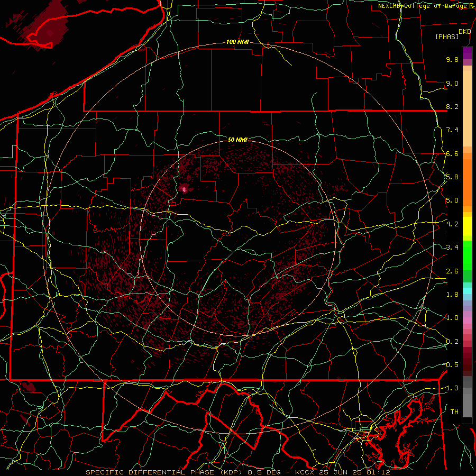Image resolution: width=476 pixels, height=476 pixels.
Task: Click the 25 JUN 25 01:12 timestamp
Action: pyautogui.click(x=354, y=472)
